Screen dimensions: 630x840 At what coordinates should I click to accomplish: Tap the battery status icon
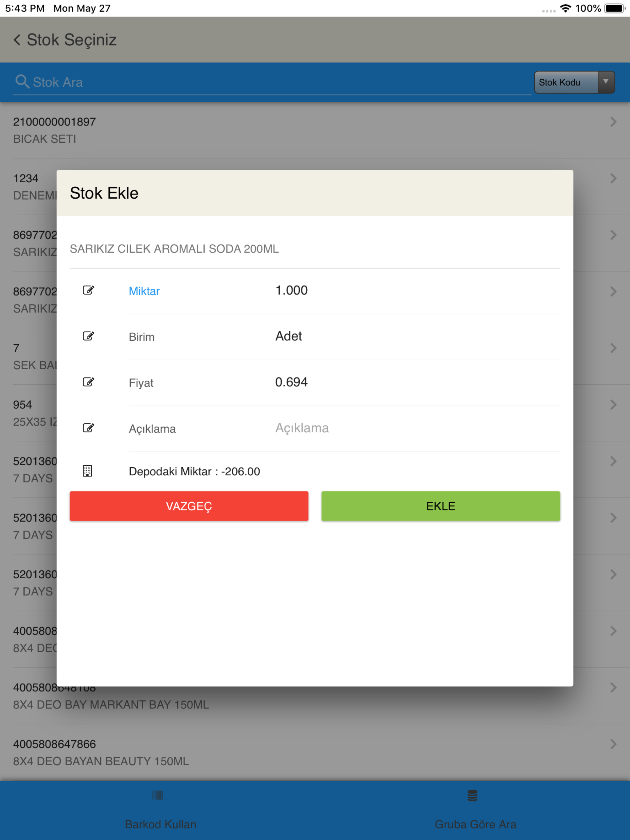point(615,8)
